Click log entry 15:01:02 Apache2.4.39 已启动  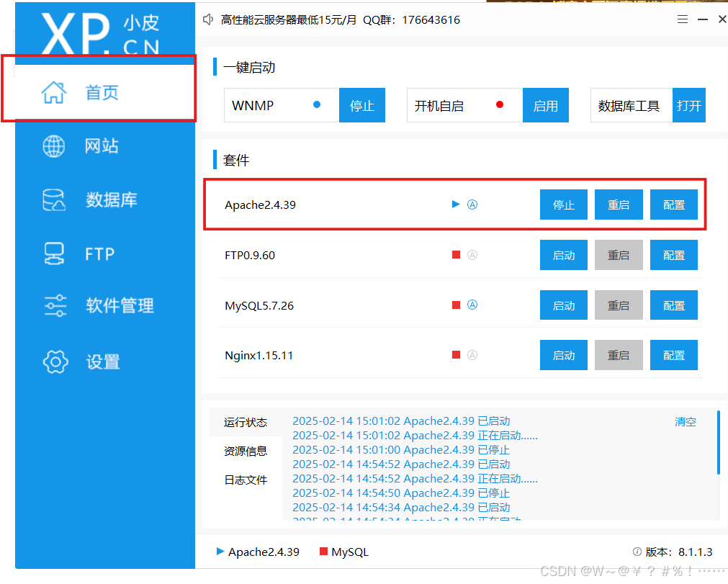(401, 421)
